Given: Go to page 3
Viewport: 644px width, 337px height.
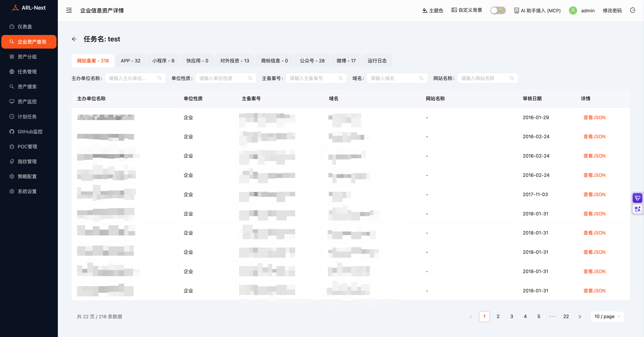Looking at the screenshot, I should click(512, 317).
